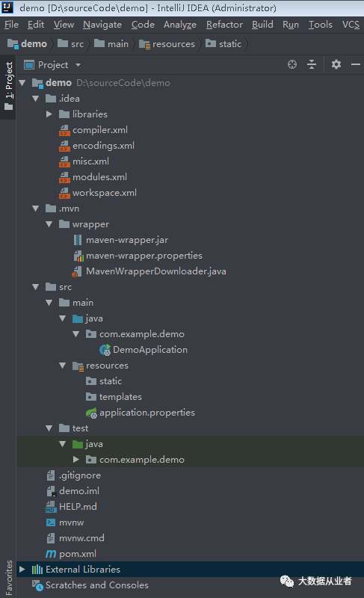The image size is (364, 598).
Task: Collapse the main folder
Action: 49,303
